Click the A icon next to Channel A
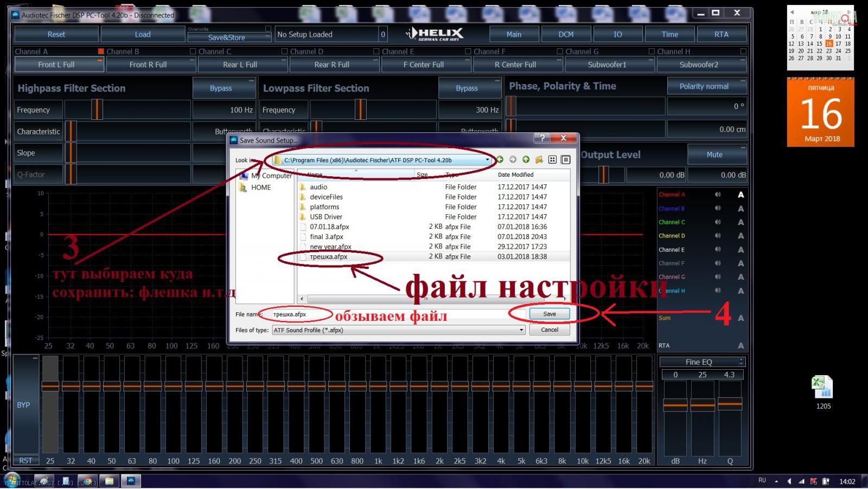868x489 pixels. click(x=741, y=195)
